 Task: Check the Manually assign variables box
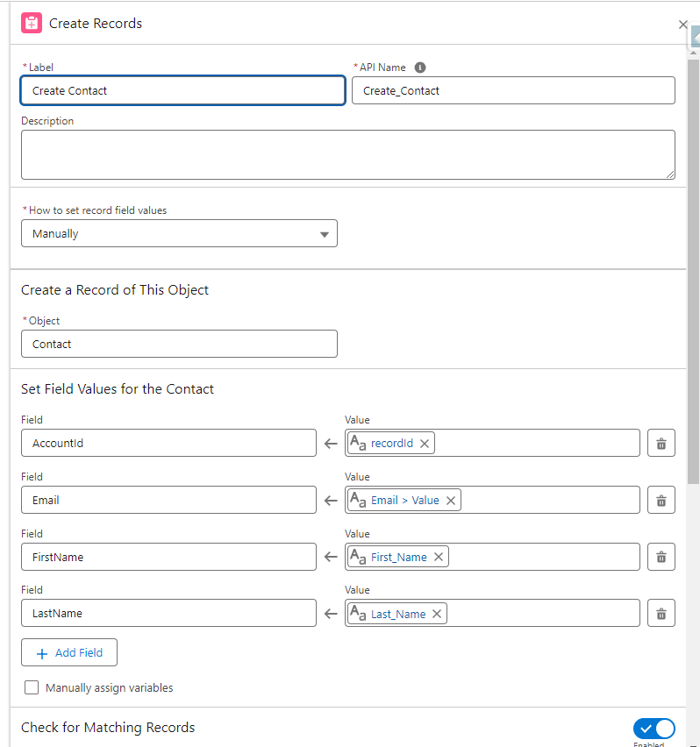[x=32, y=688]
